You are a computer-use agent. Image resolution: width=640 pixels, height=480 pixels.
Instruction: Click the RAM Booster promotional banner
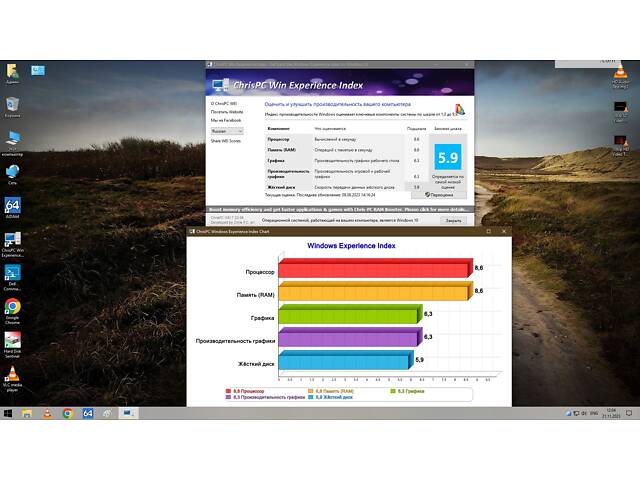(340, 209)
